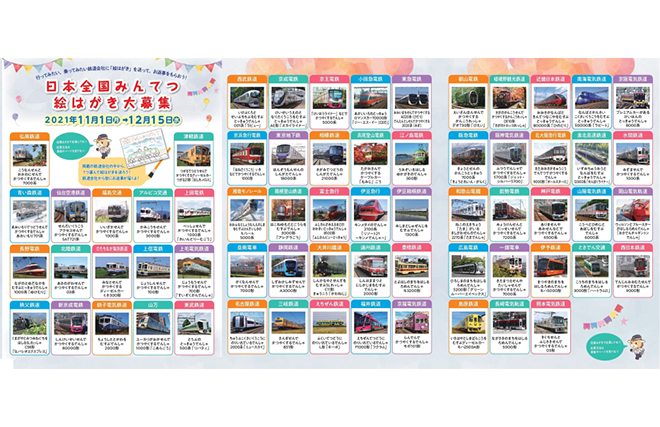The image size is (660, 427).
Task: Click the 相模鉄道 navy train photo
Action: coord(330,154)
